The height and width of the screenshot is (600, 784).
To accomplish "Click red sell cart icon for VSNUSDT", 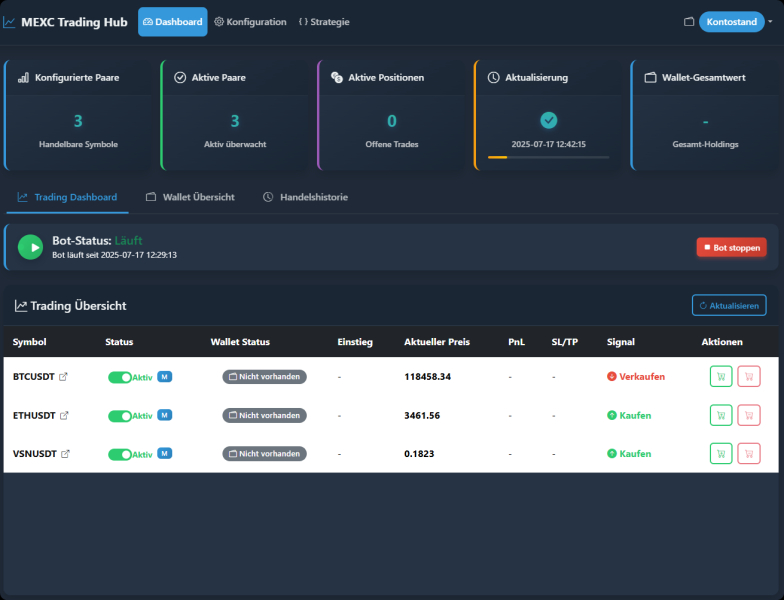I will pos(748,453).
